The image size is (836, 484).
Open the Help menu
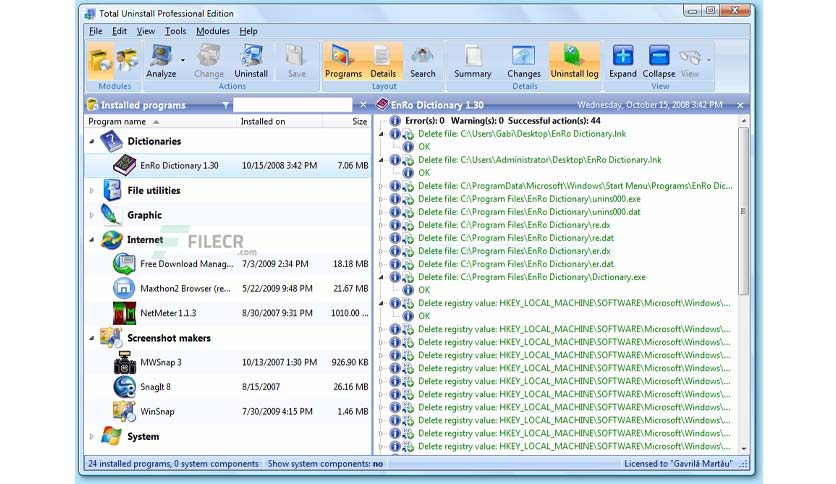pos(248,31)
